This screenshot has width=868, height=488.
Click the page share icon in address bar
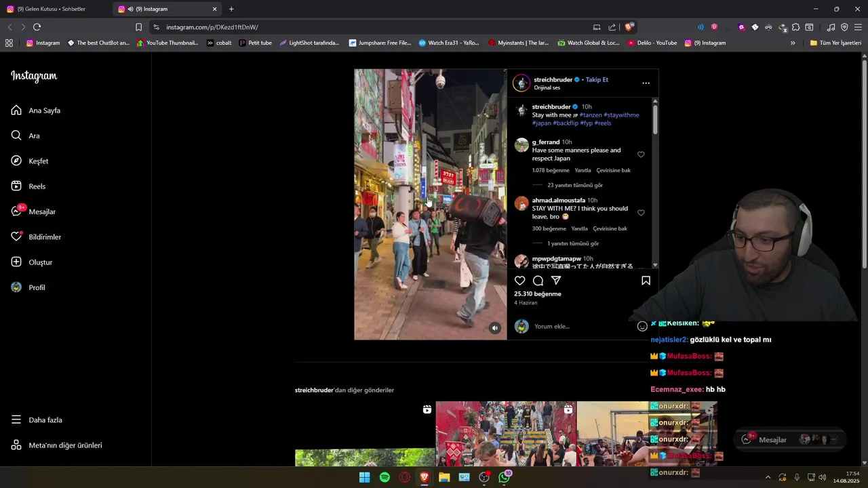pyautogui.click(x=612, y=27)
